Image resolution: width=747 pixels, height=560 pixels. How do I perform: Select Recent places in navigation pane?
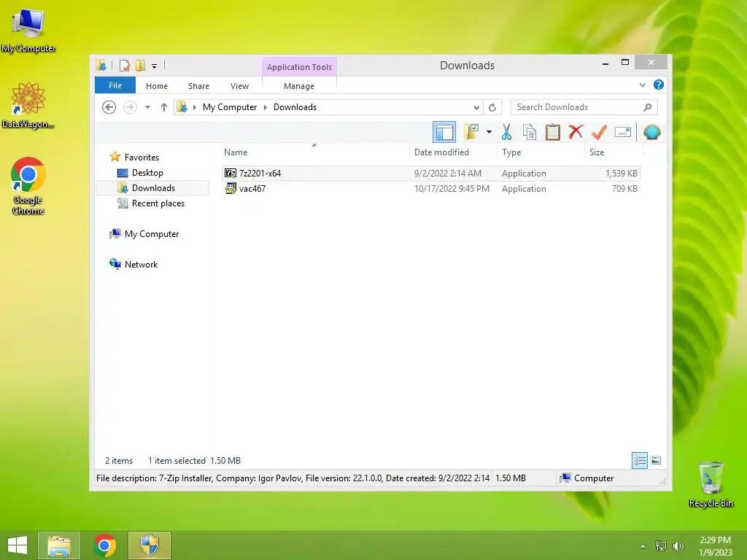(158, 203)
